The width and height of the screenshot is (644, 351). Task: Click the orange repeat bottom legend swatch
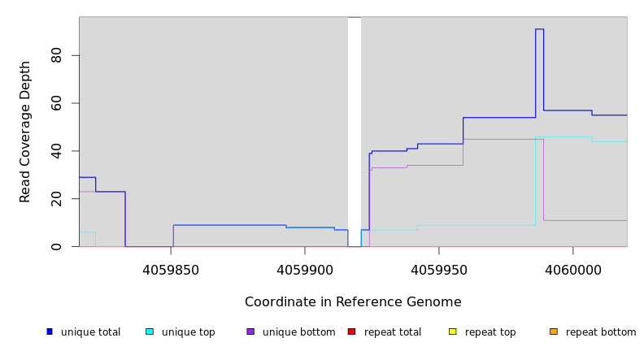[x=554, y=331]
